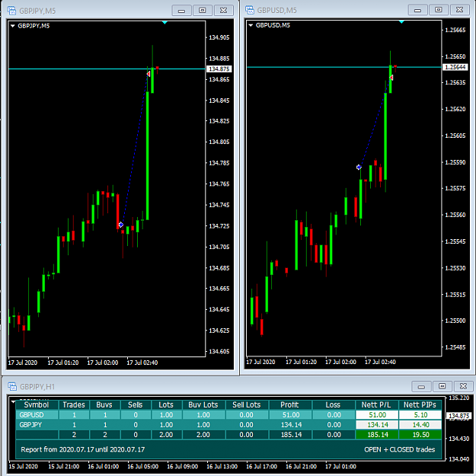
Task: Select blue trade entry marker on GBPJPY chart
Action: 121,225
